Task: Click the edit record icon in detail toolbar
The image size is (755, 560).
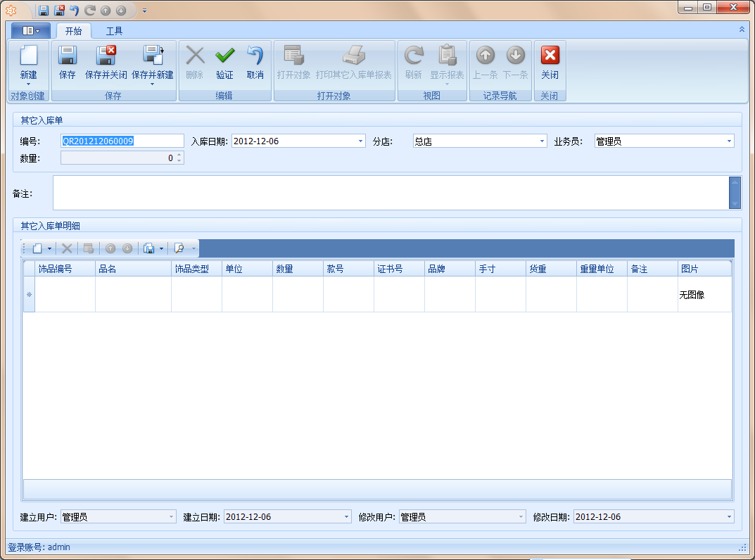Action: [88, 248]
